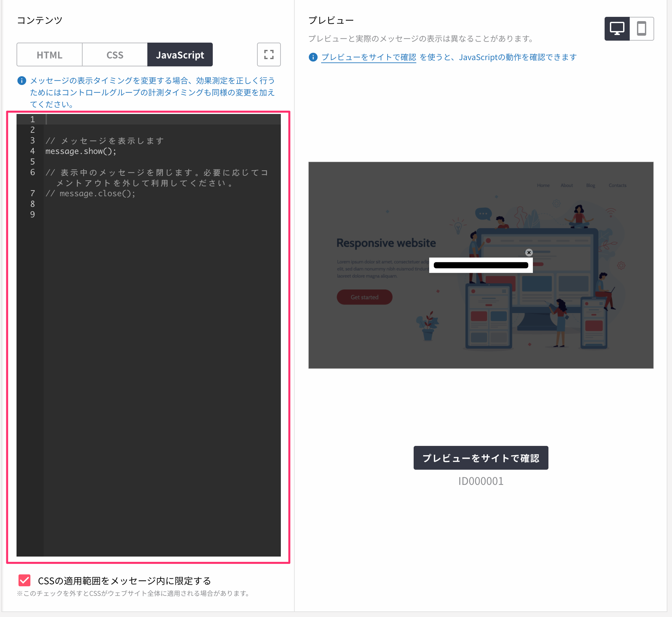Open the プレビューをサイトで確認 link
The height and width of the screenshot is (617, 672).
[x=369, y=57]
